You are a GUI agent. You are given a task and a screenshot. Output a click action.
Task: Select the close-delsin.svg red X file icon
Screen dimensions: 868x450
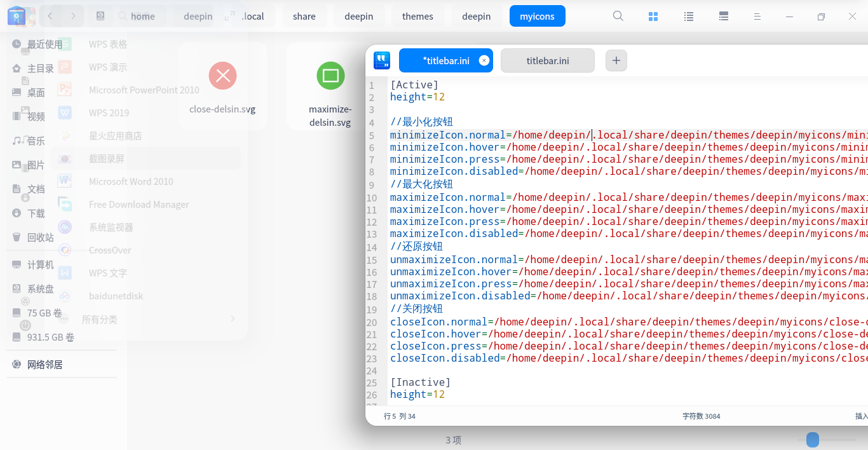click(x=222, y=76)
